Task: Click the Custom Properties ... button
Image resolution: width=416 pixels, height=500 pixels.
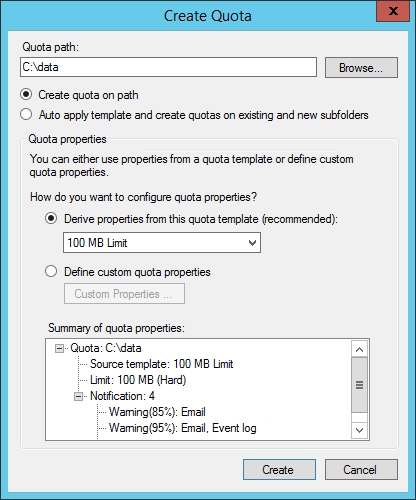Action: pos(124,294)
